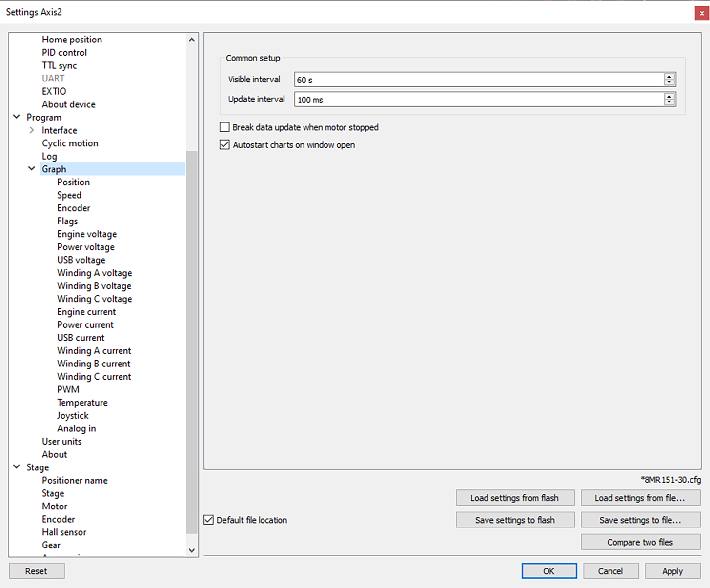710x588 pixels.
Task: Select the Joystick graph item
Action: click(73, 416)
